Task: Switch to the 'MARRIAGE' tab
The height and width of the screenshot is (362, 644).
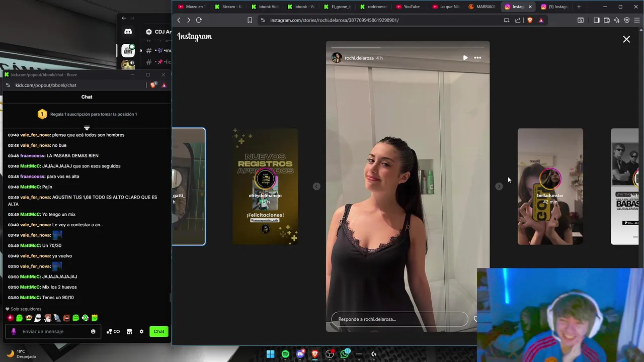Action: 482,7
